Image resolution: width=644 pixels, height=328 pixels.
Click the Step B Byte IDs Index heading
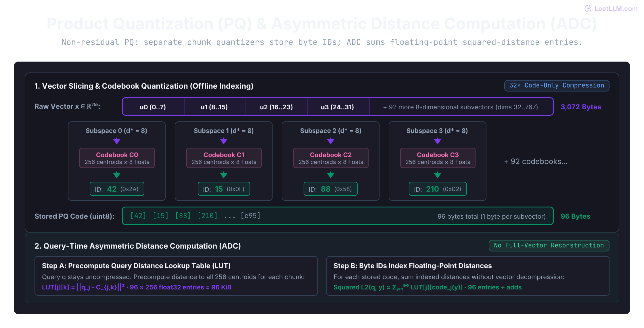[413, 266]
